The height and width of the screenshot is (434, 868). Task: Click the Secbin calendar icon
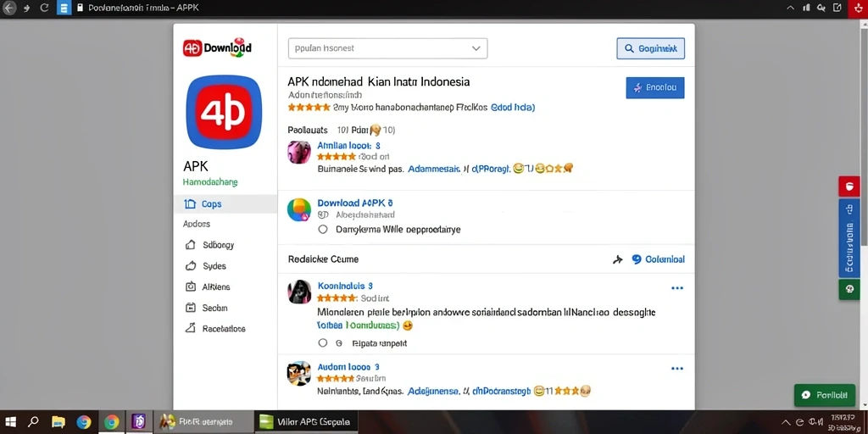tap(191, 308)
